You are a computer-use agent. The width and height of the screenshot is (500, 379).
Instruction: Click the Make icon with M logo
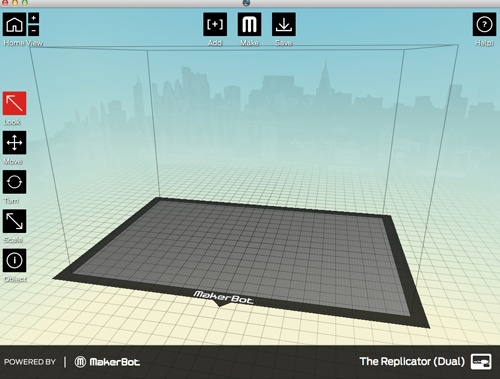click(x=249, y=24)
